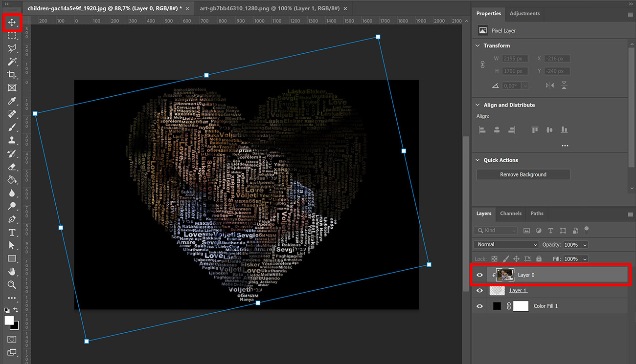
Task: Open the Kind filter dropdown
Action: click(x=496, y=230)
